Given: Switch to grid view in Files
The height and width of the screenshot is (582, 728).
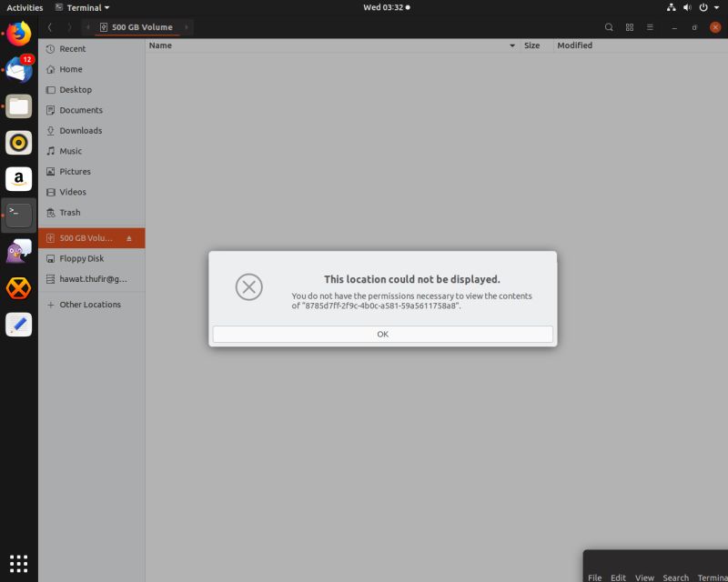Looking at the screenshot, I should (629, 27).
